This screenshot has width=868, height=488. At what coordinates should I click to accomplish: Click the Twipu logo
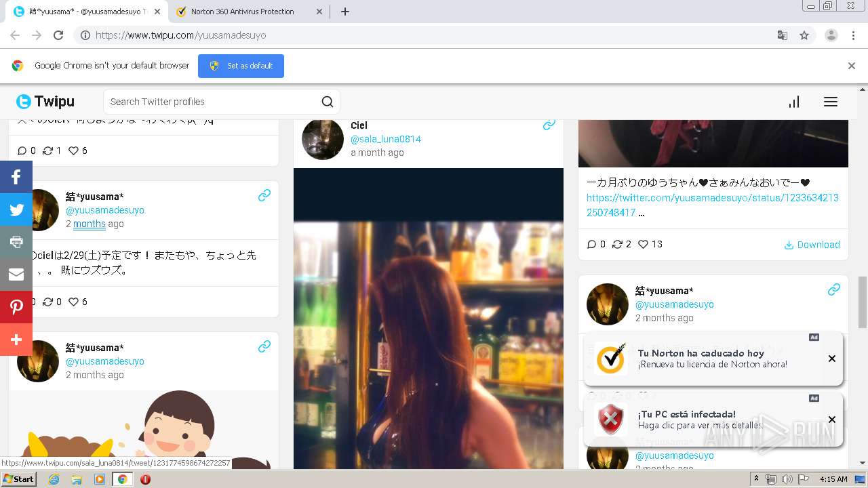pyautogui.click(x=45, y=102)
